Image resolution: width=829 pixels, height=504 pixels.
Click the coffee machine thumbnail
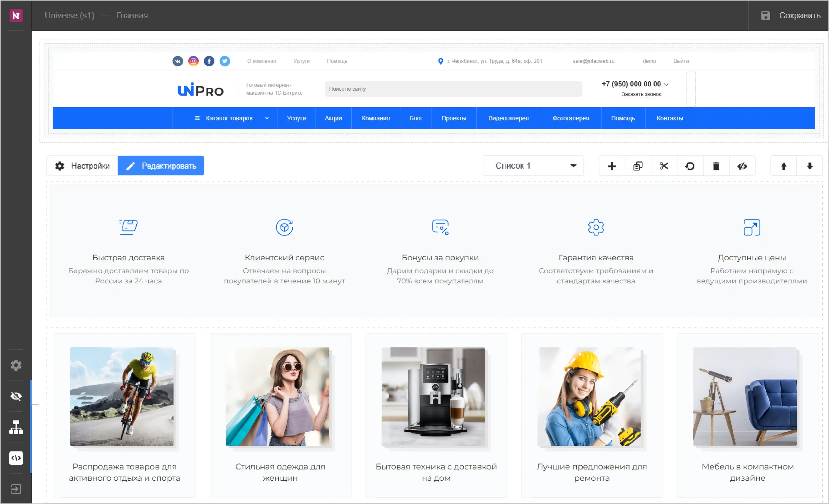tap(433, 396)
